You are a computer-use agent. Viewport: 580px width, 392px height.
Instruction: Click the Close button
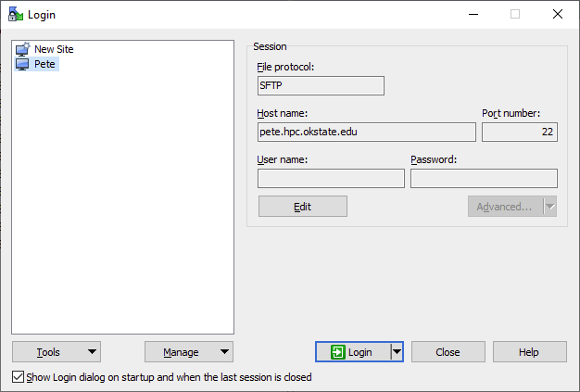coord(448,352)
